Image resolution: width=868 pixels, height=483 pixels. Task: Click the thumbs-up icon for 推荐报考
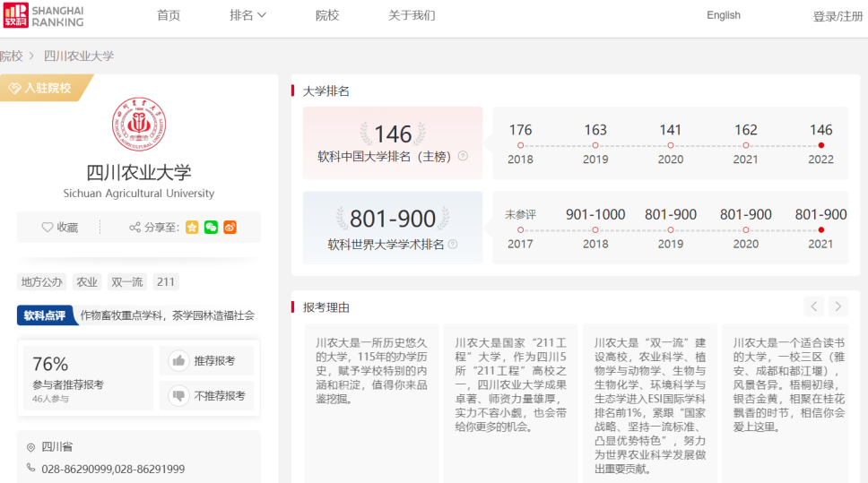pyautogui.click(x=178, y=361)
